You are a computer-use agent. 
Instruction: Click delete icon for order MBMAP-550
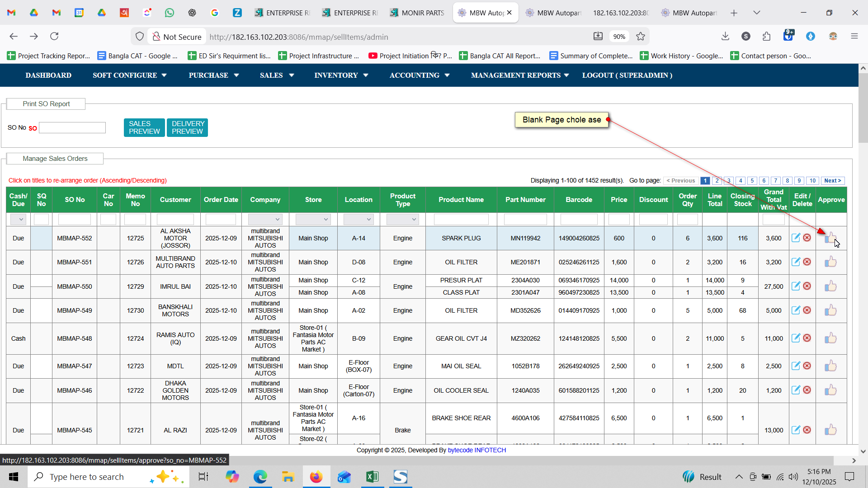[807, 286]
